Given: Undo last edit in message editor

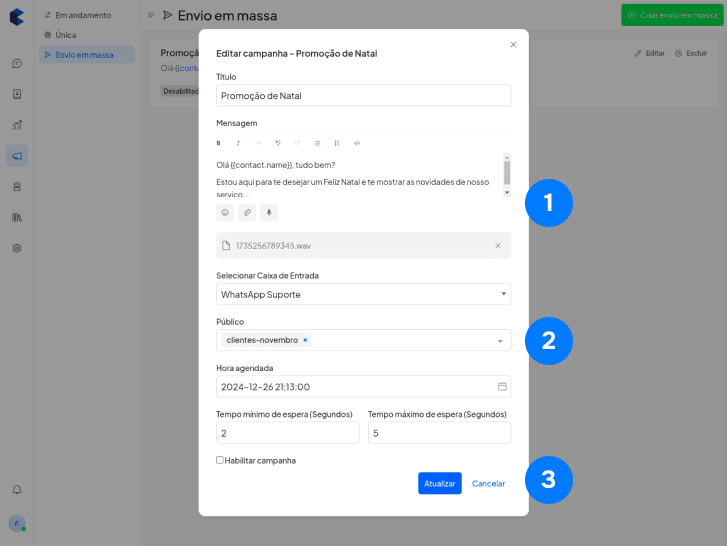Looking at the screenshot, I should tap(278, 143).
